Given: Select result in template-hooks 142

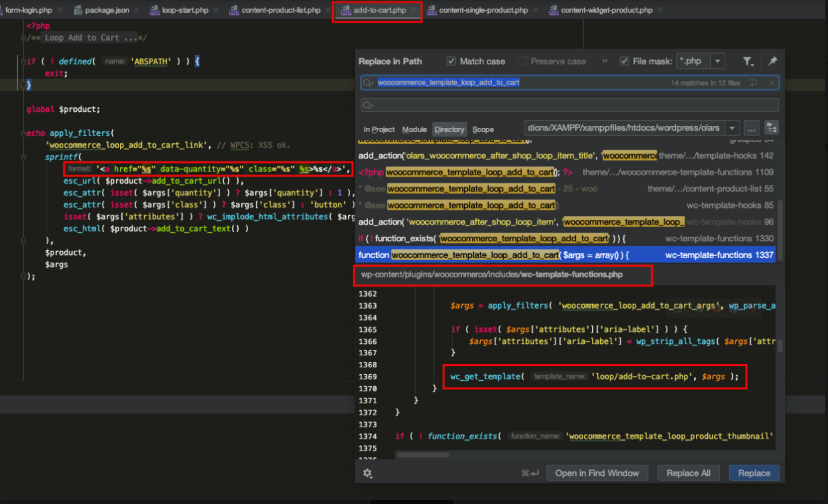Looking at the screenshot, I should (x=566, y=155).
